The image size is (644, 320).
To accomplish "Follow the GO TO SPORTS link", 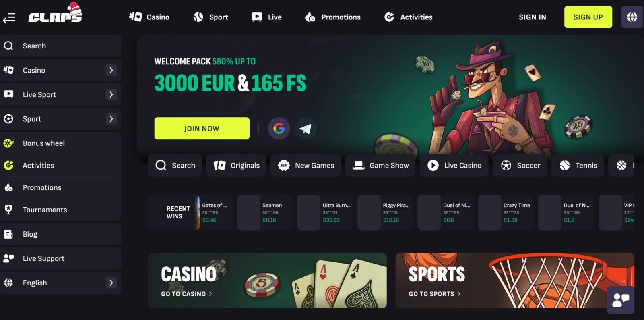I will 435,294.
